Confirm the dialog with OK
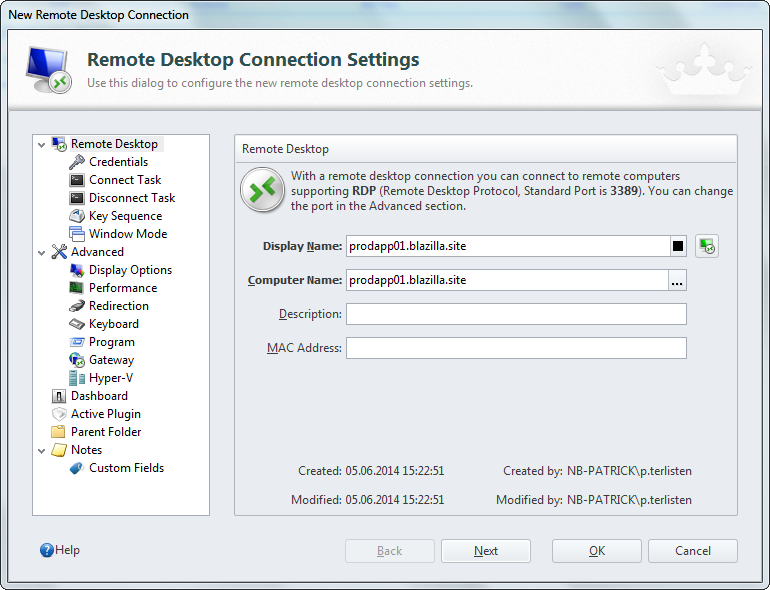770x590 pixels. tap(596, 551)
